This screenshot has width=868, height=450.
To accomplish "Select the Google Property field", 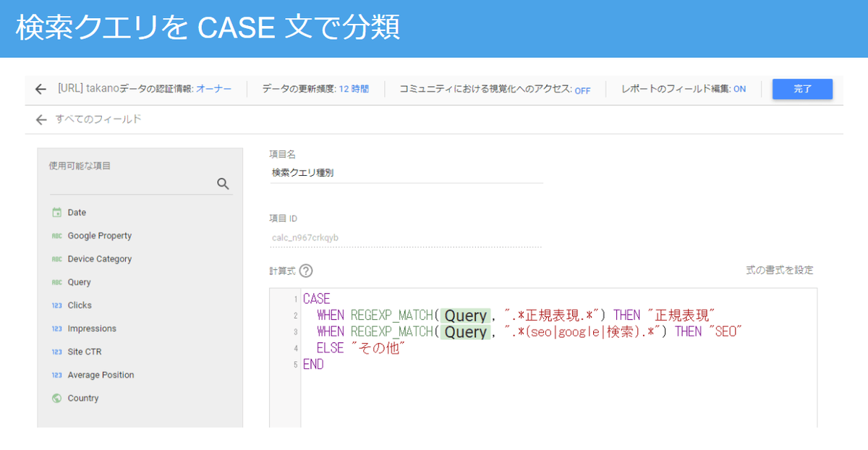I will pos(100,236).
